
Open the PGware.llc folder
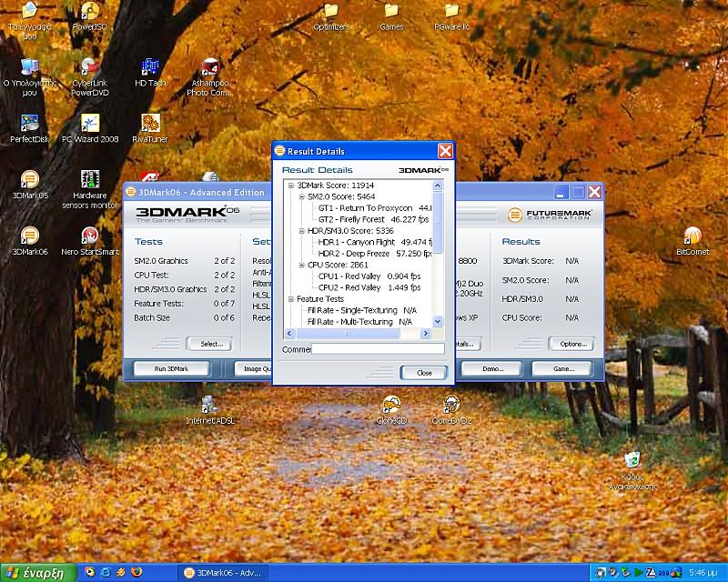pyautogui.click(x=451, y=16)
